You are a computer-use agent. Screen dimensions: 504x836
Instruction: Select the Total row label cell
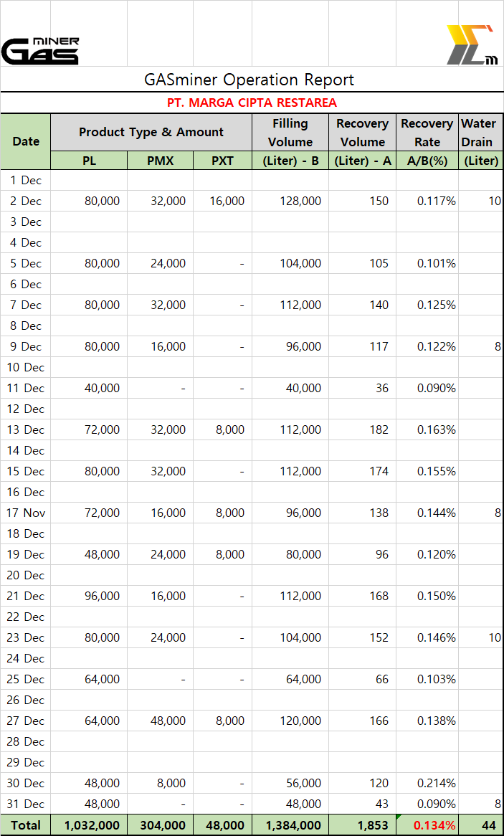coord(26,825)
